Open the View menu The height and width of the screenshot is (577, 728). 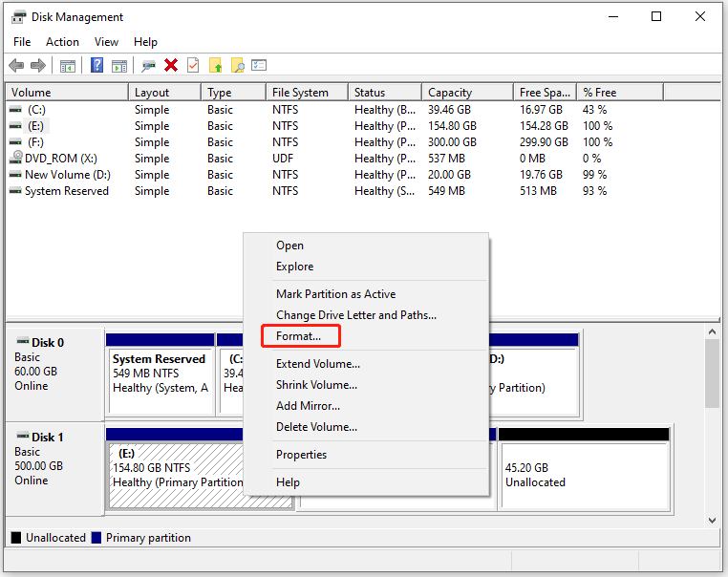pos(106,42)
